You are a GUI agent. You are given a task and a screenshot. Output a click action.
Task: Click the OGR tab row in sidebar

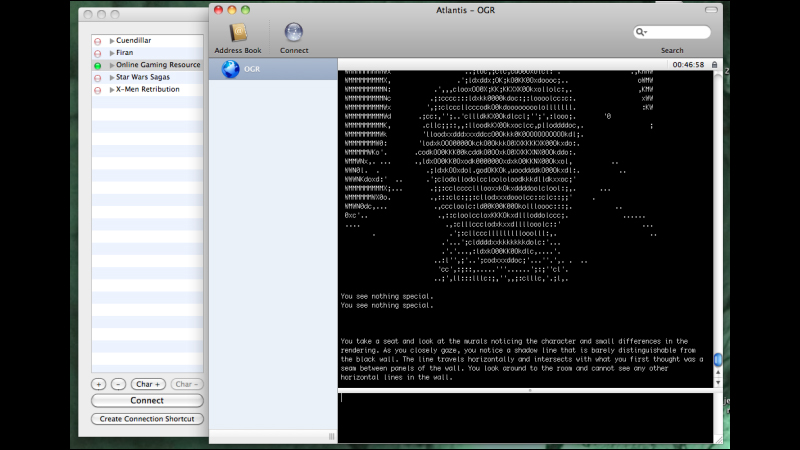tap(273, 69)
